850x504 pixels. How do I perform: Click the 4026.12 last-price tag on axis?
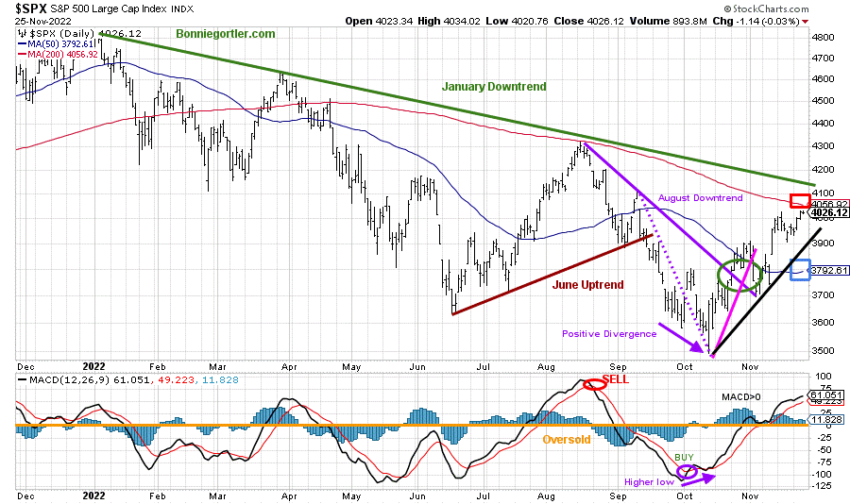point(829,213)
